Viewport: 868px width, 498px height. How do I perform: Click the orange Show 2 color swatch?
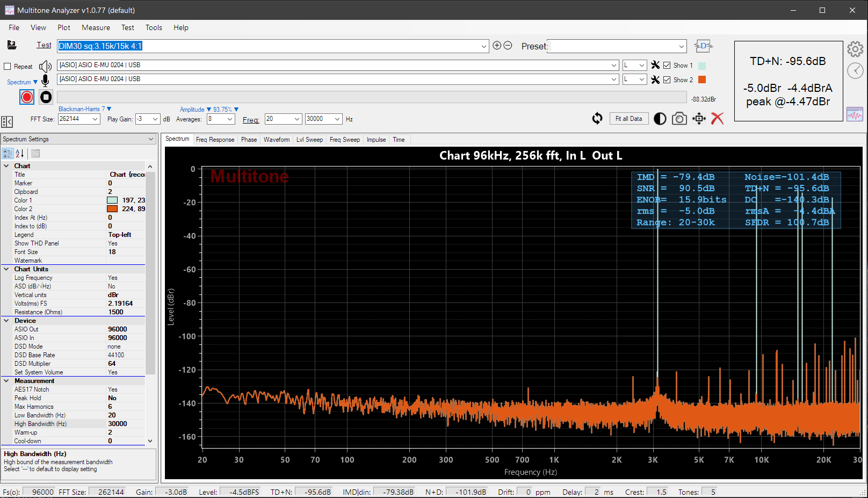(702, 80)
